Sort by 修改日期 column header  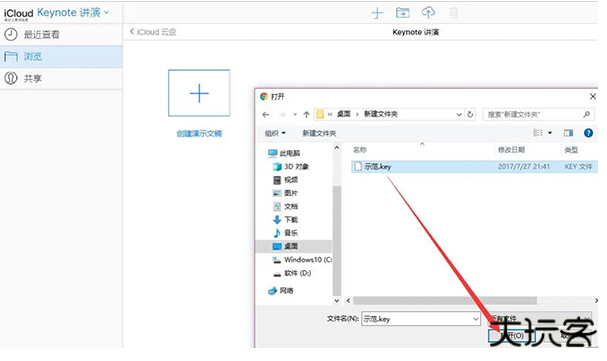pos(511,150)
